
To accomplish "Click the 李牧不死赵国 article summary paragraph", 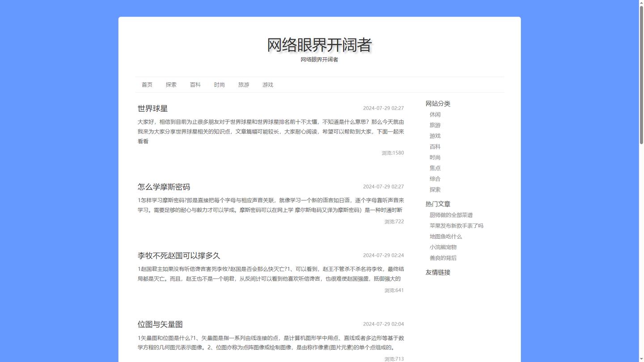I will click(271, 274).
